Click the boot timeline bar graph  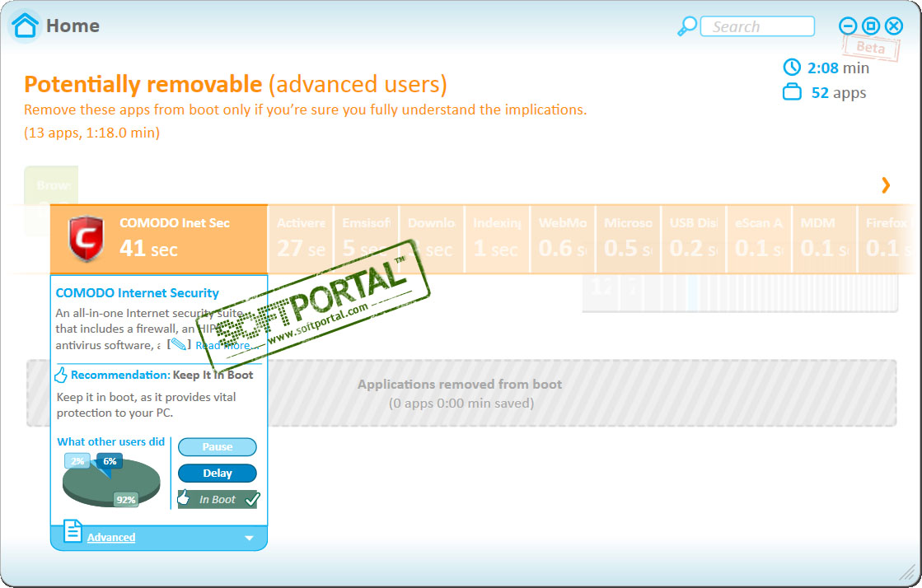point(740,292)
